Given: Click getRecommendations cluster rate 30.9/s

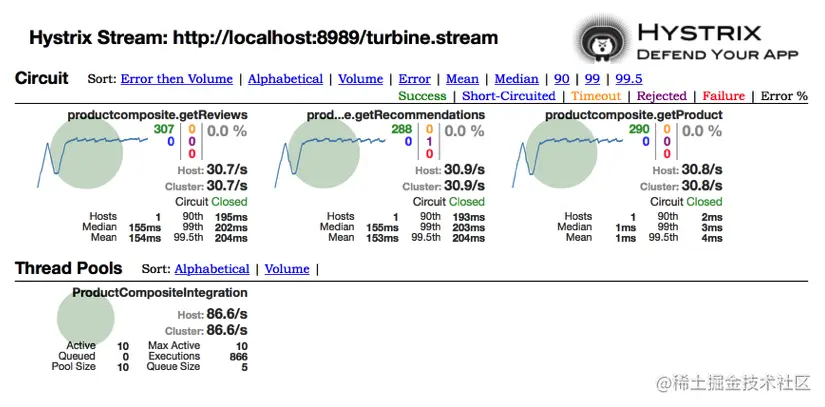Looking at the screenshot, I should coord(464,186).
